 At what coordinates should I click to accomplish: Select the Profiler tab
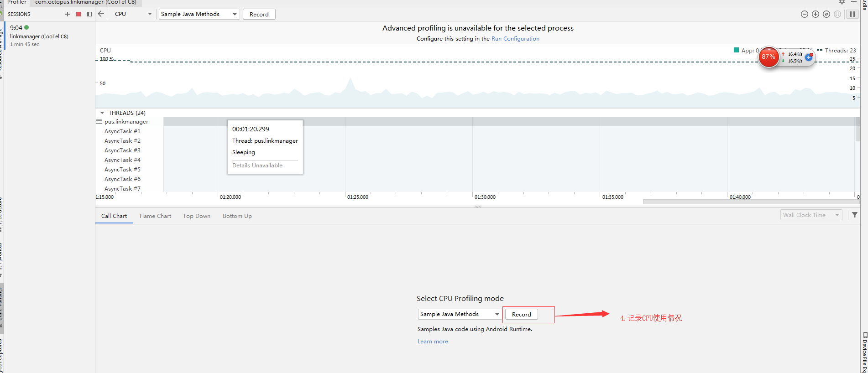click(17, 2)
